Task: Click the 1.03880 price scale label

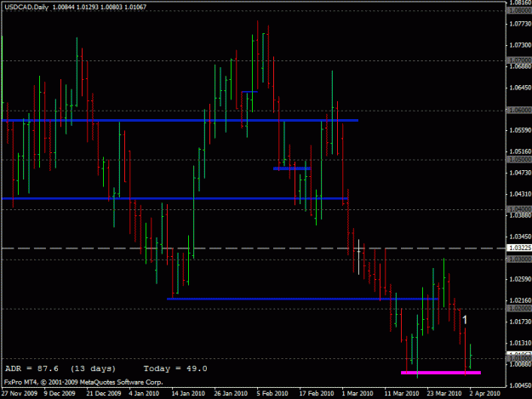Action: [x=520, y=215]
